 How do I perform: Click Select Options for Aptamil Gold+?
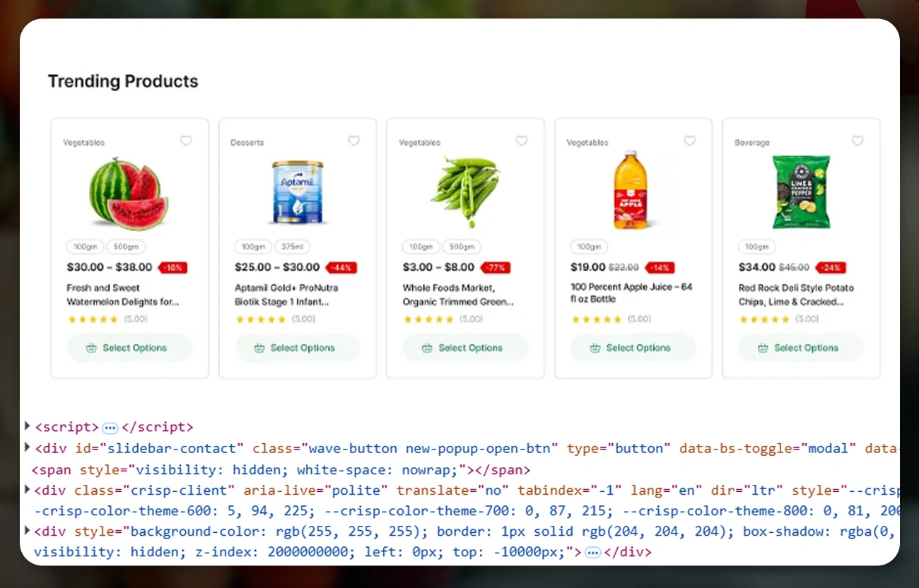(298, 348)
